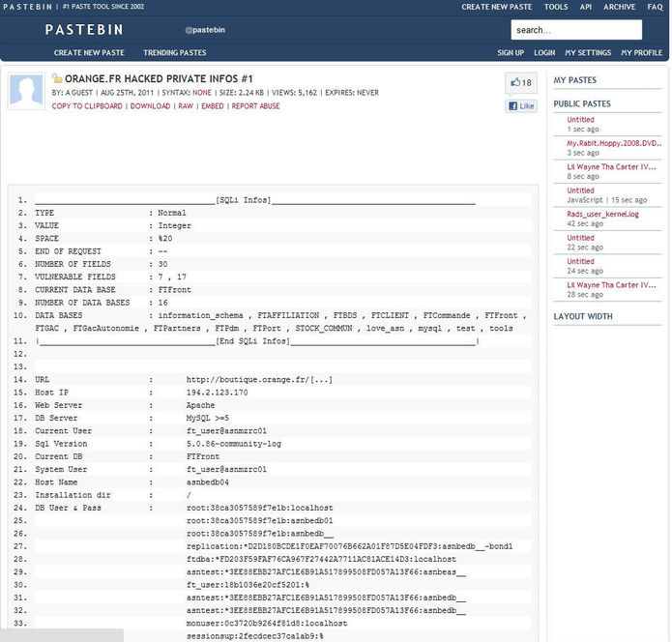Open the Embed option

click(212, 106)
